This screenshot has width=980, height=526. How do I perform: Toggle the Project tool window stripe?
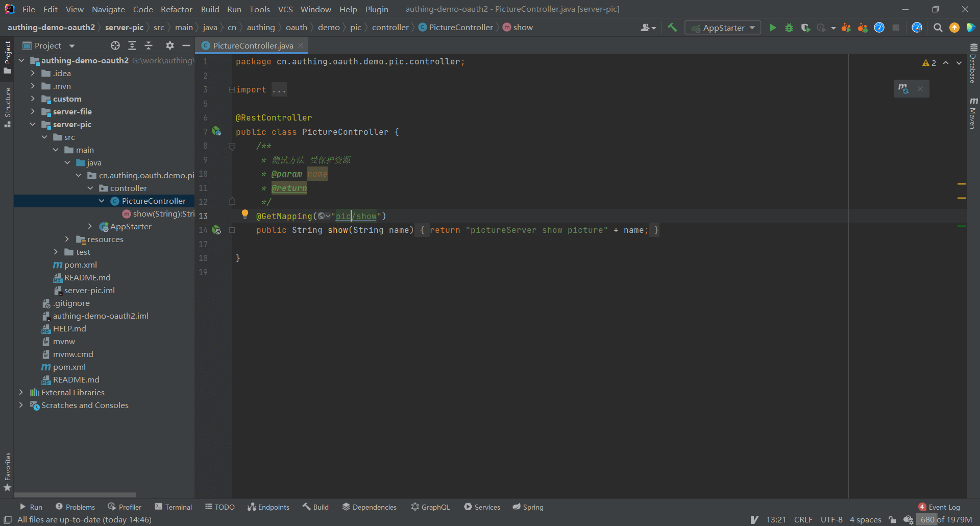pos(7,56)
